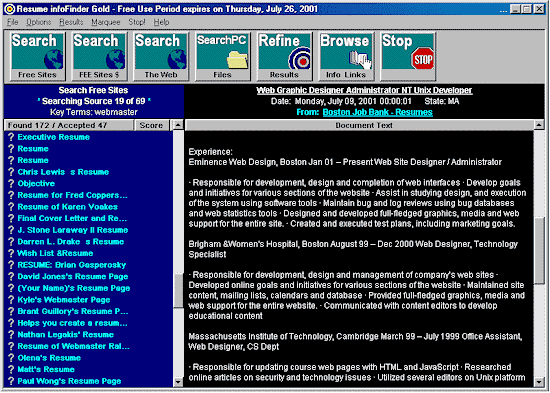Open the File menu
Image resolution: width=550 pixels, height=393 pixels.
pos(12,22)
